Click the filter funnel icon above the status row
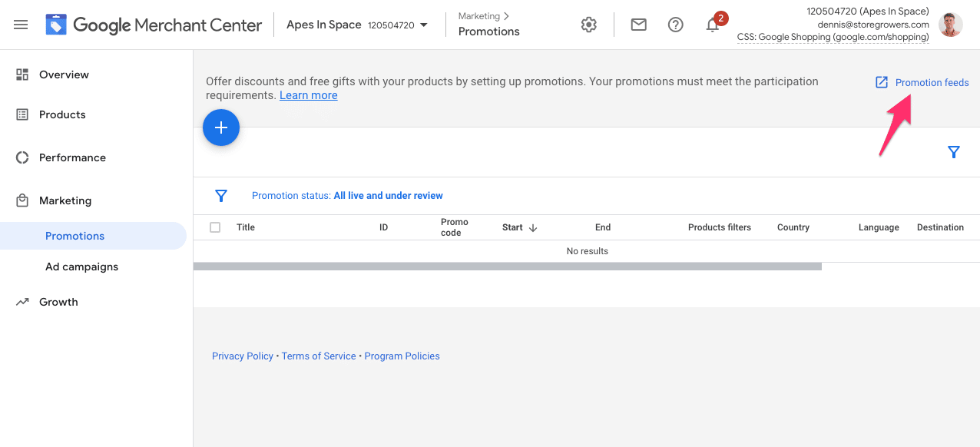The height and width of the screenshot is (447, 980). (954, 152)
